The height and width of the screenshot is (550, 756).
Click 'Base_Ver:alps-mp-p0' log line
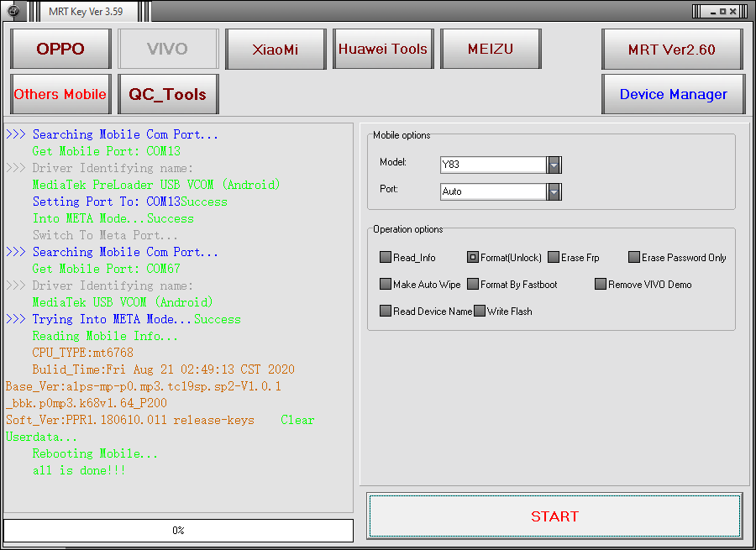coord(143,386)
